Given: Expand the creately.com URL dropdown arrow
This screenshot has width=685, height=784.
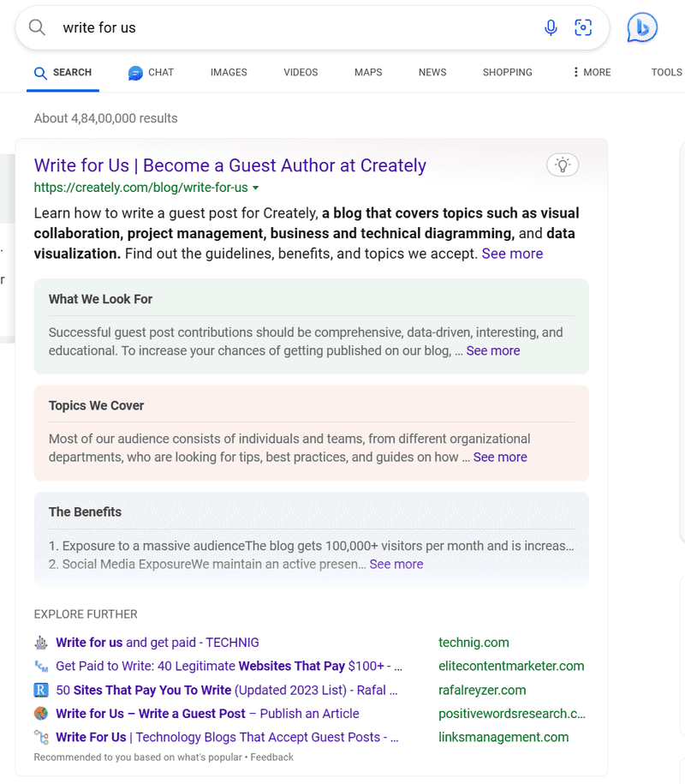Looking at the screenshot, I should (256, 188).
